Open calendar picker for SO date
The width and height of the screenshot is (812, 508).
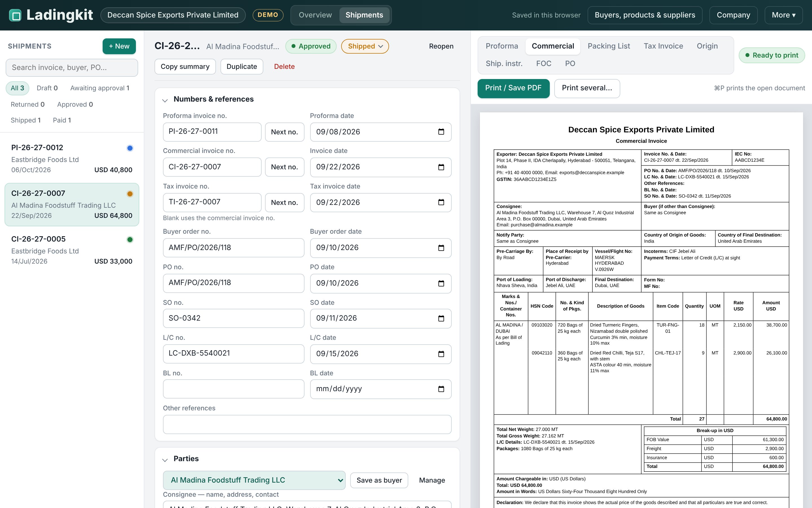[441, 318]
